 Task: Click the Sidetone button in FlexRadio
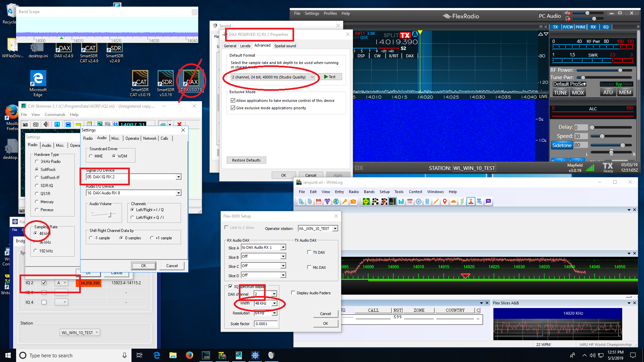tap(562, 145)
